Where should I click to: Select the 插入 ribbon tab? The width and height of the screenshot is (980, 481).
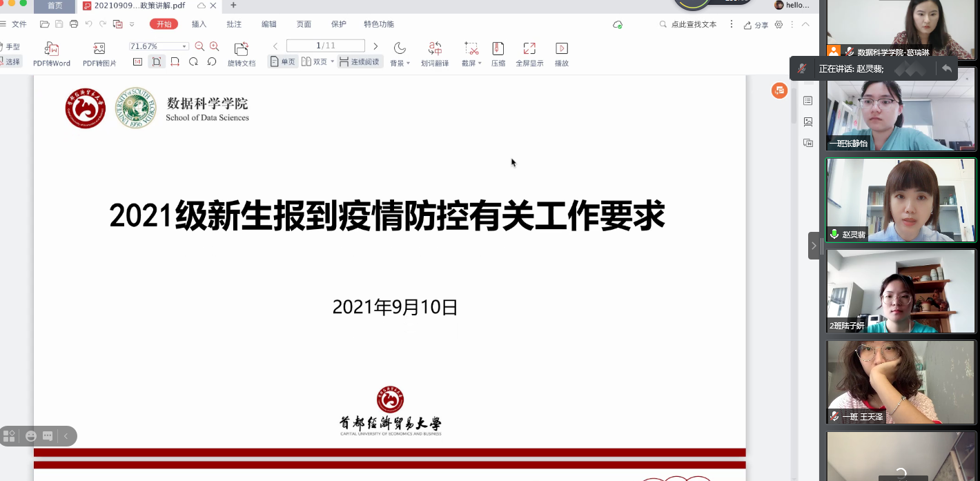coord(199,24)
